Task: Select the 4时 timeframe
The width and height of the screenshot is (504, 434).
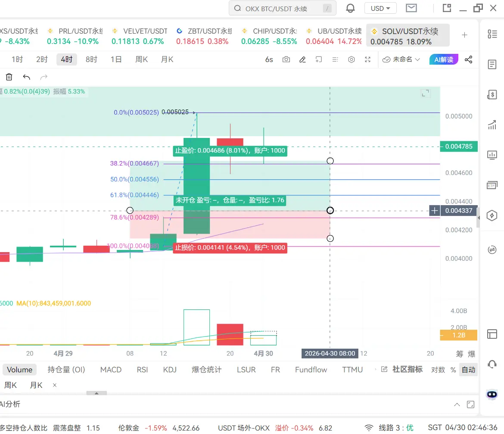Action: click(66, 59)
